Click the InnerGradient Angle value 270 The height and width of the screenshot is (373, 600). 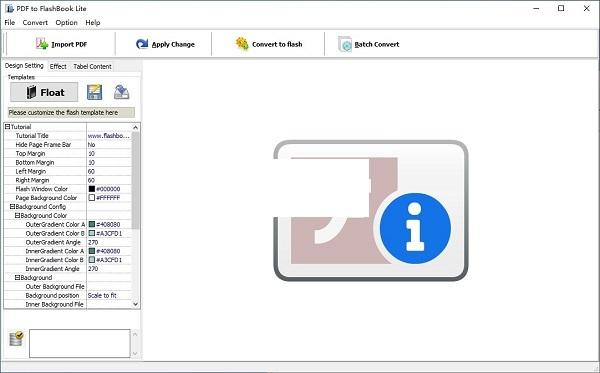point(109,269)
